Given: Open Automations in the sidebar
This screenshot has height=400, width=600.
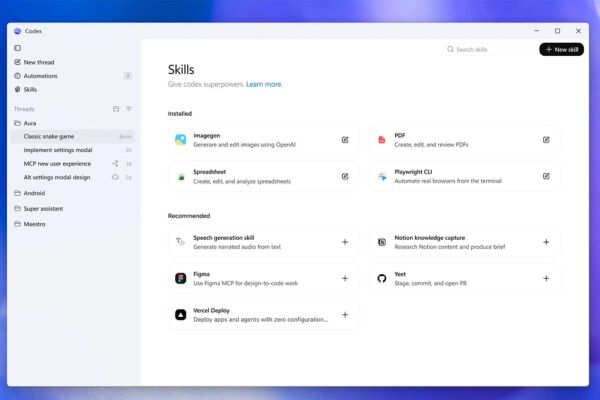Looking at the screenshot, I should 40,76.
